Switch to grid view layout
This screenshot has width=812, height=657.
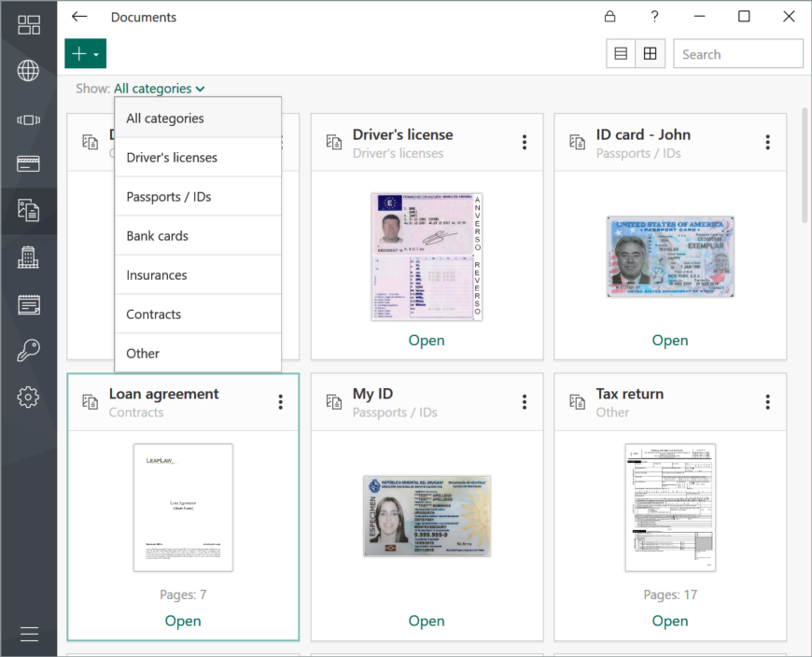[650, 53]
